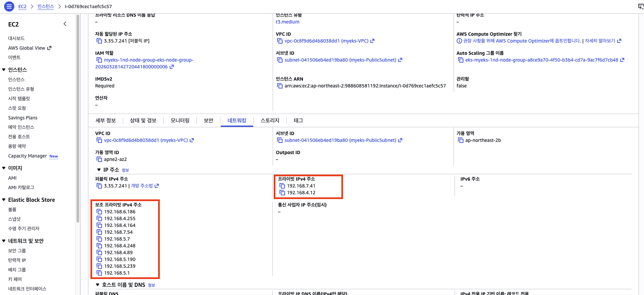Open the 보안 tab
The width and height of the screenshot is (644, 295).
tap(208, 120)
